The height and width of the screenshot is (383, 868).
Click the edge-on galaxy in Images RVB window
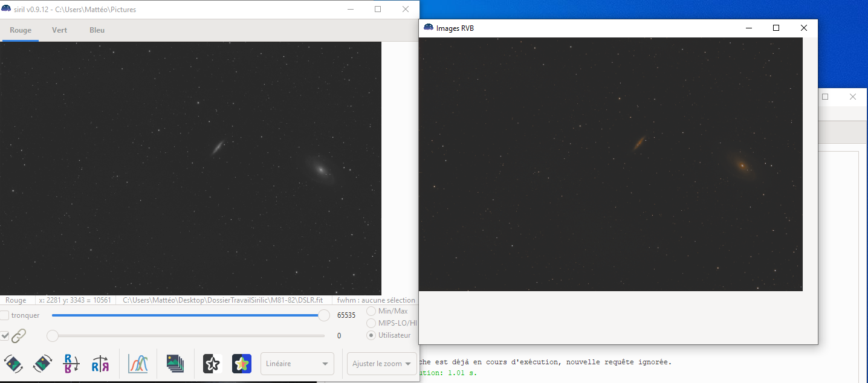[638, 144]
